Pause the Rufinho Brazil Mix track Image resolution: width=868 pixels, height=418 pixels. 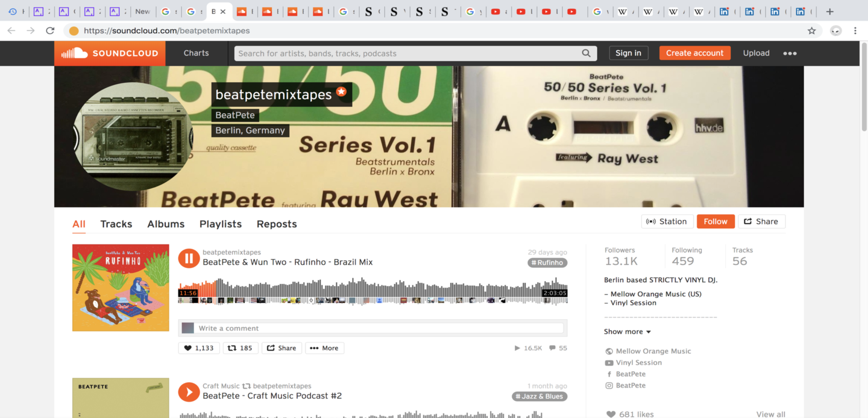189,258
